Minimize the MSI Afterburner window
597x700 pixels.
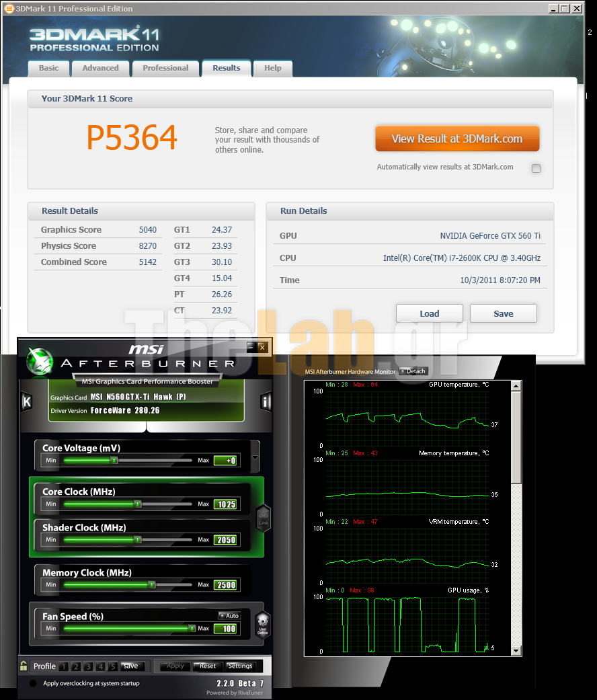(x=251, y=347)
